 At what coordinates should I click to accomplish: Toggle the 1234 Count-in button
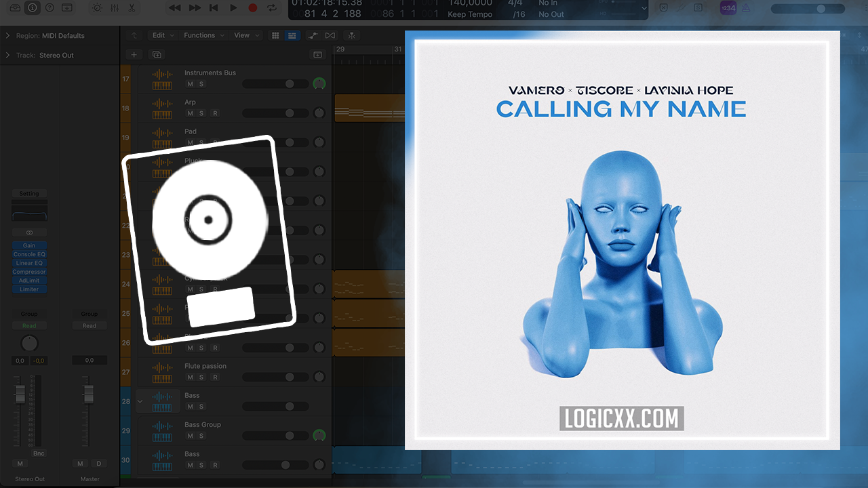(728, 8)
